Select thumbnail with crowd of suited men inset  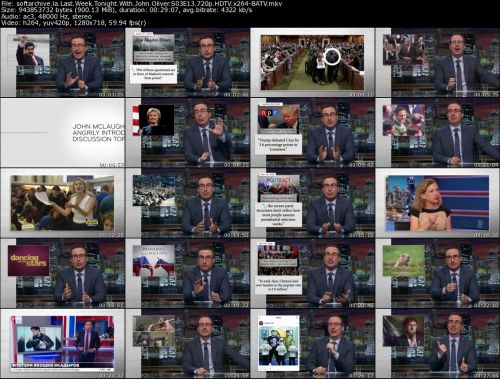click(437, 62)
